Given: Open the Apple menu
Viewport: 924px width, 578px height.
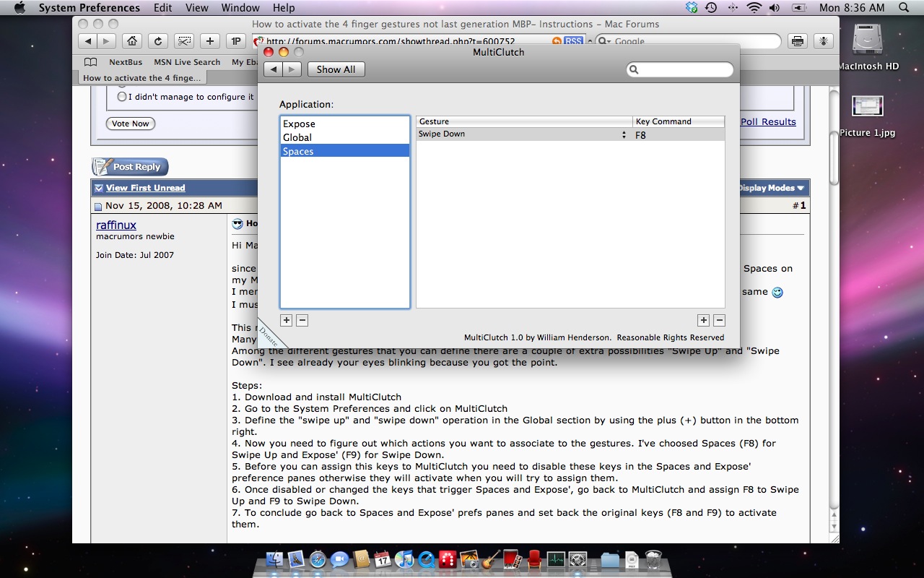Looking at the screenshot, I should tap(19, 8).
